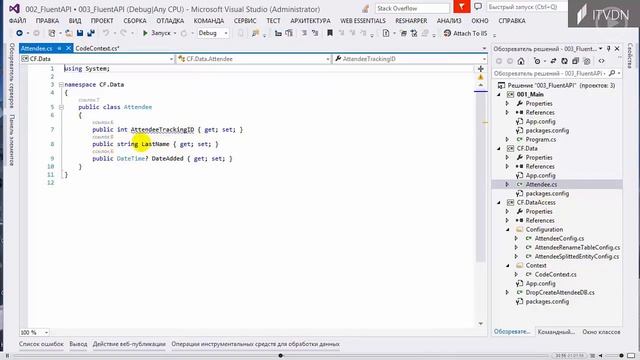The width and height of the screenshot is (640, 360).
Task: Select CodeContext.cs in Solution Explorer
Action: 556,275
